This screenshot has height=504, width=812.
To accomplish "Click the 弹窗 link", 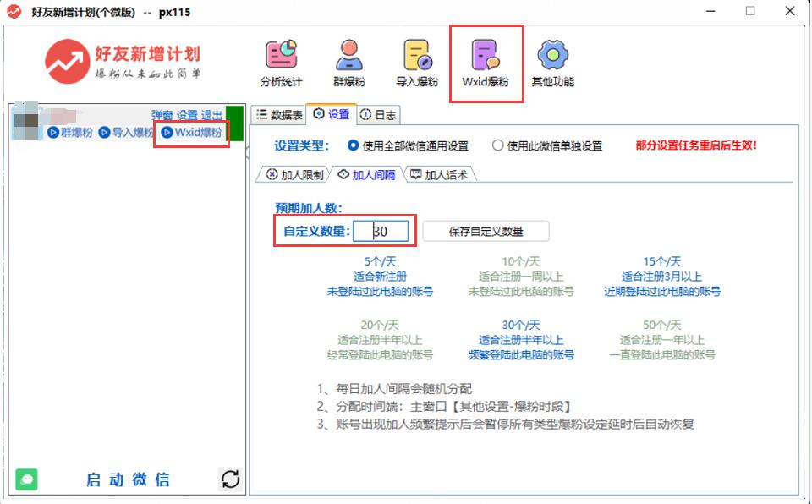I will [162, 115].
